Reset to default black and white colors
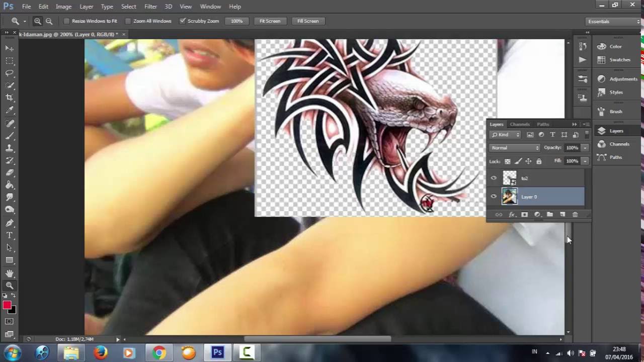644x362 pixels. 5,296
